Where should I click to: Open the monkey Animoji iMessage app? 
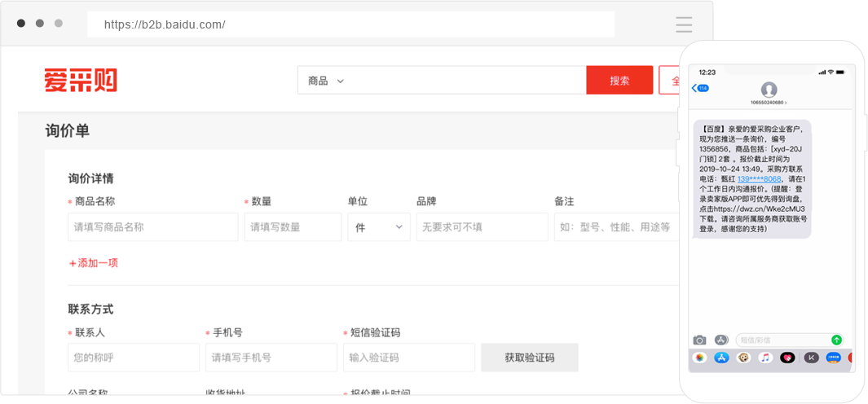(x=743, y=358)
